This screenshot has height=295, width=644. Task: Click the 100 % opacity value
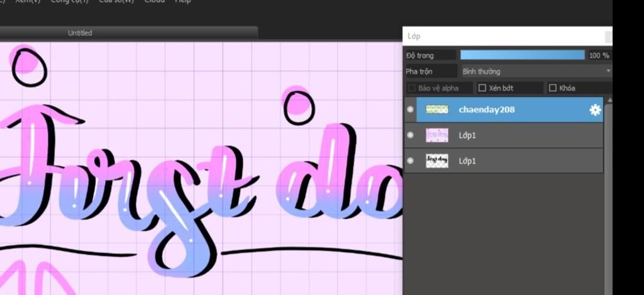tap(599, 55)
